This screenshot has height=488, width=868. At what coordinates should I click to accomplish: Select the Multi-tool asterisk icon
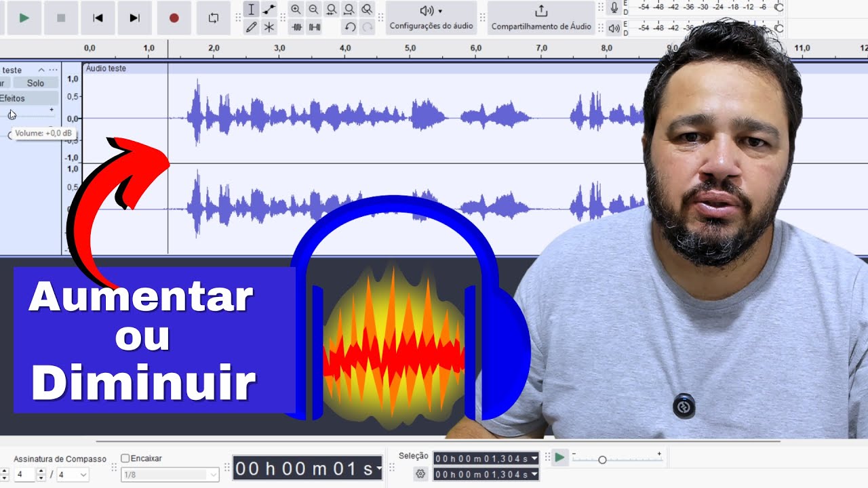(269, 27)
